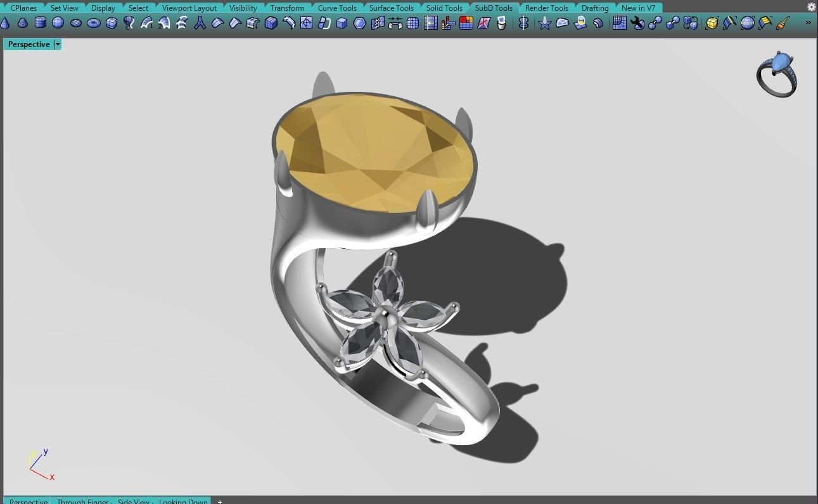Select the Reflect symmetry tool

tap(523, 23)
